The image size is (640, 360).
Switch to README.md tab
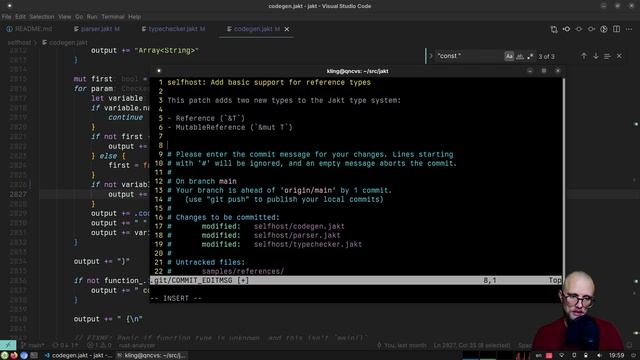pyautogui.click(x=29, y=29)
